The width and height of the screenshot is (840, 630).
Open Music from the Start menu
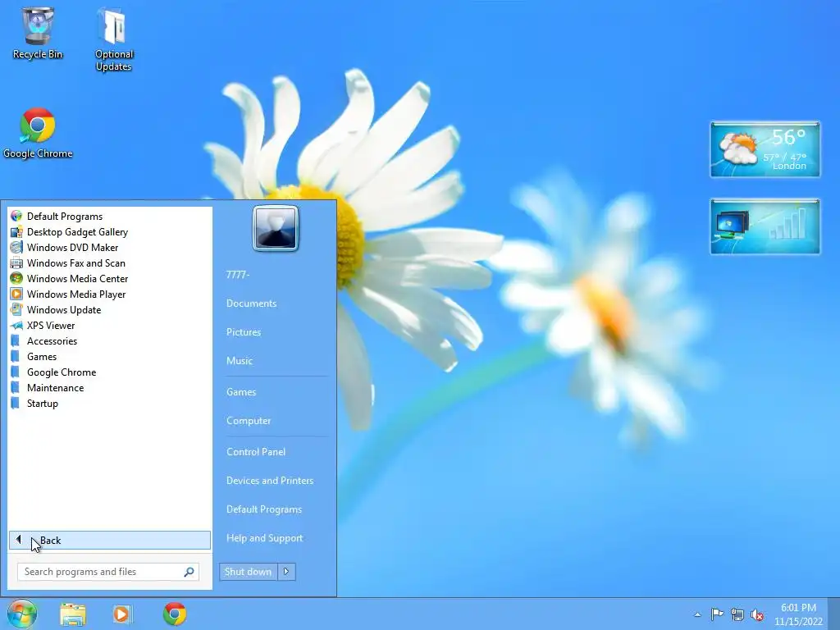click(x=240, y=361)
